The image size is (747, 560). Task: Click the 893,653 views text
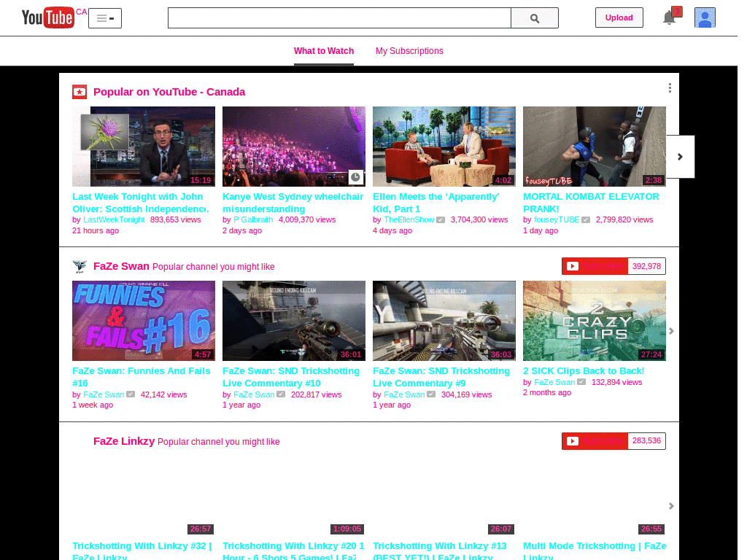[175, 219]
